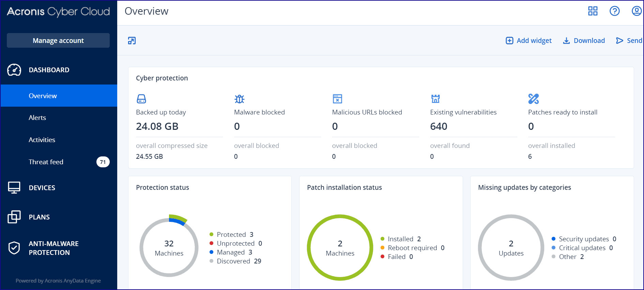The height and width of the screenshot is (290, 644).
Task: Click the 2 Updates donut chart
Action: click(x=511, y=248)
